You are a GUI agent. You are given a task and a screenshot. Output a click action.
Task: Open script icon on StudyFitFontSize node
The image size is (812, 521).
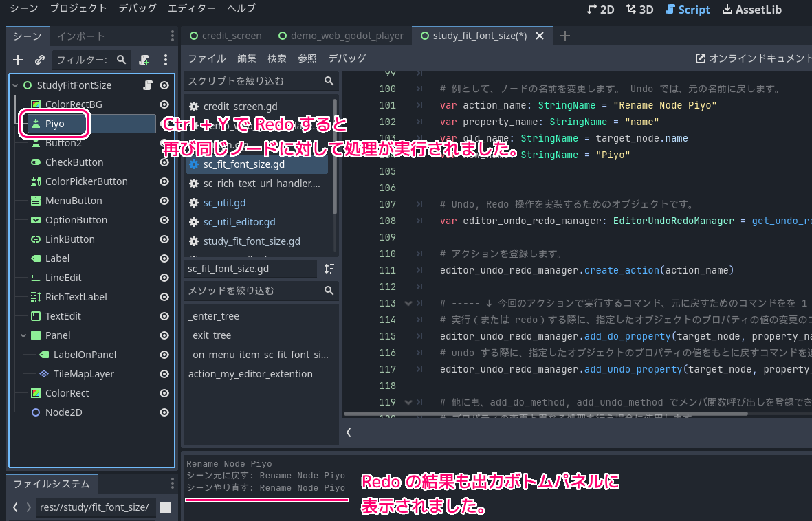[x=148, y=85]
